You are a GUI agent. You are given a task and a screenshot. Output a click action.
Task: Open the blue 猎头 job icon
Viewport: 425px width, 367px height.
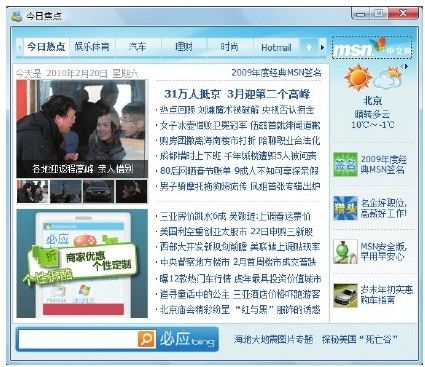[345, 208]
